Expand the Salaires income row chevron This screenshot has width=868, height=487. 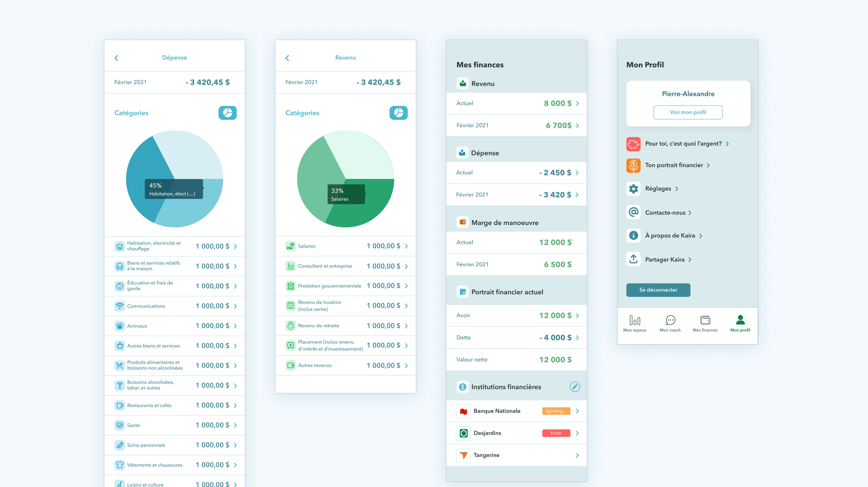click(x=406, y=246)
